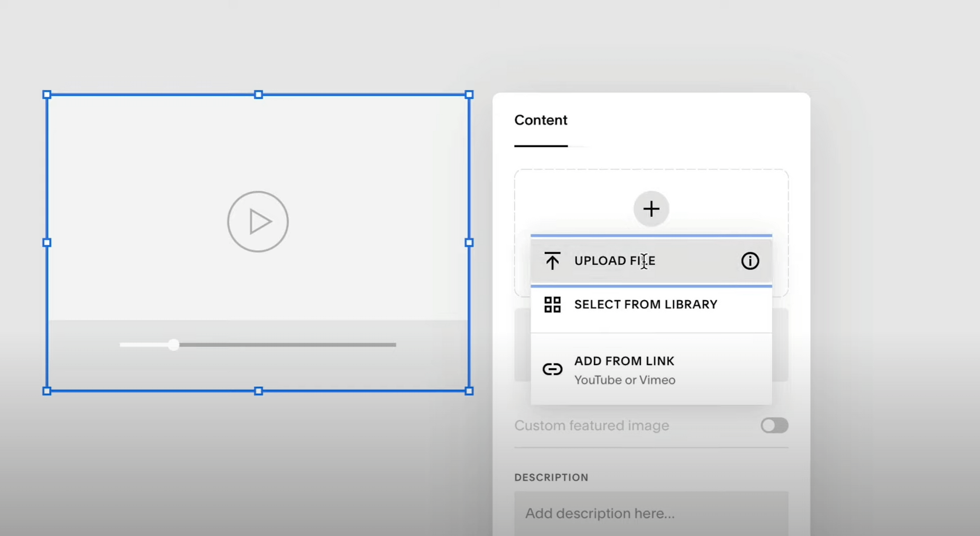Toggle Custom featured image switch

[x=774, y=425]
